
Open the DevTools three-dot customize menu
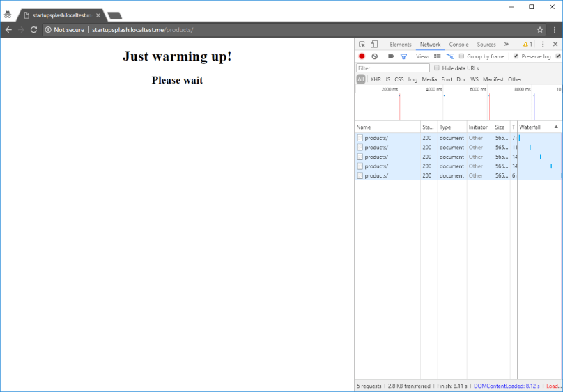coord(543,45)
